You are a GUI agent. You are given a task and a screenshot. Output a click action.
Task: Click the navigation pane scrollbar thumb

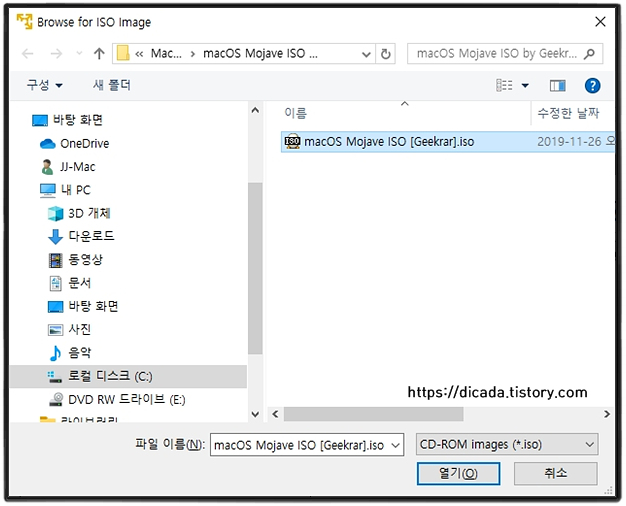coord(255,268)
